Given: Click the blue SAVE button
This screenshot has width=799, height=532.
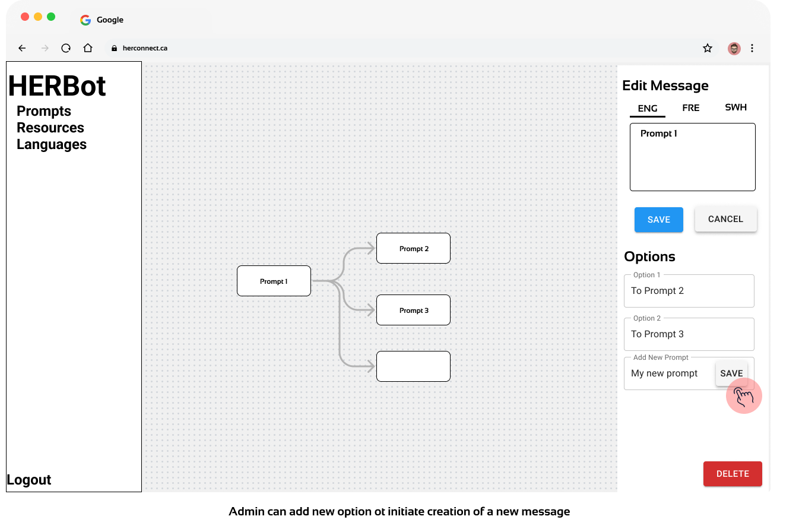Looking at the screenshot, I should tap(658, 220).
